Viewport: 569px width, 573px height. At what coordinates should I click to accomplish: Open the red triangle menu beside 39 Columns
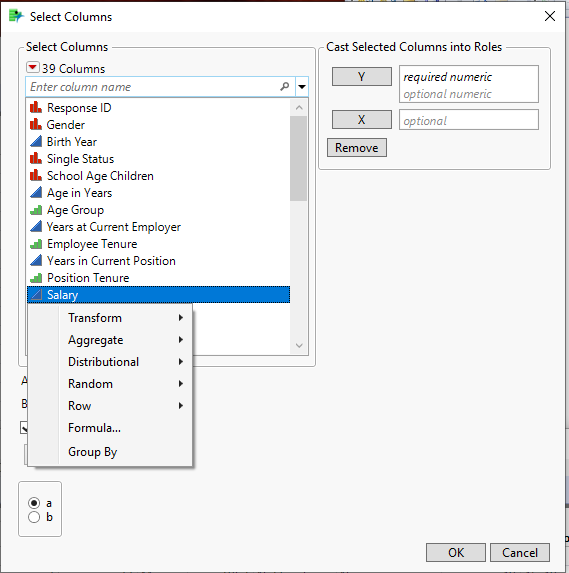pos(33,67)
